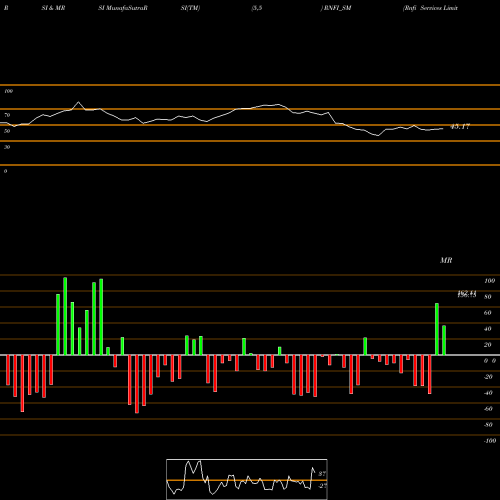Click the MR axis label 80
Screen dimensions: 500x500
pyautogui.click(x=488, y=297)
